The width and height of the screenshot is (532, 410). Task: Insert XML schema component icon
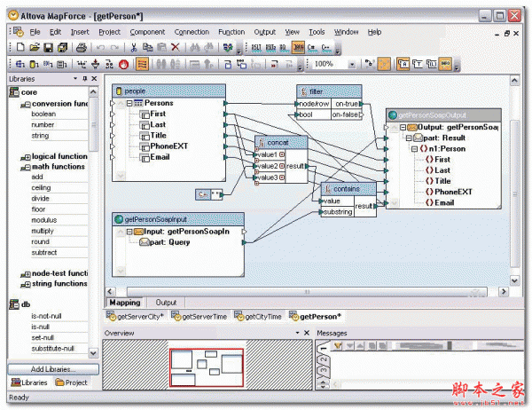20,64
